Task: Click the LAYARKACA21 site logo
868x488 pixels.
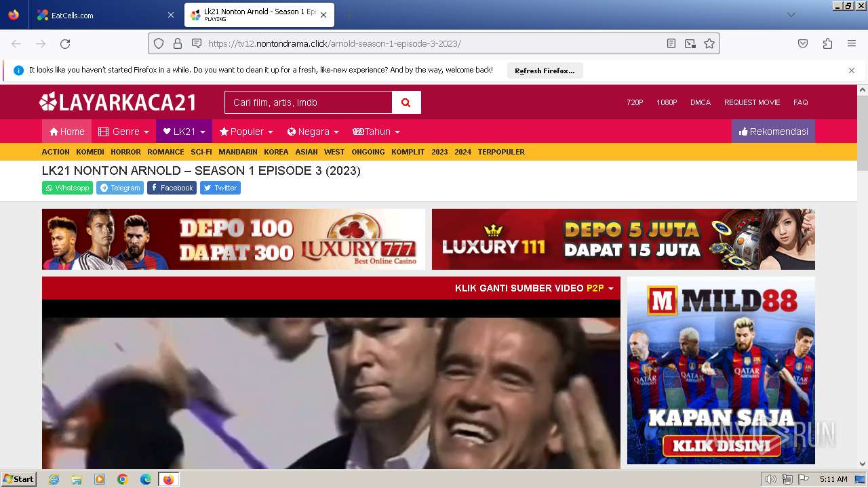Action: 117,102
